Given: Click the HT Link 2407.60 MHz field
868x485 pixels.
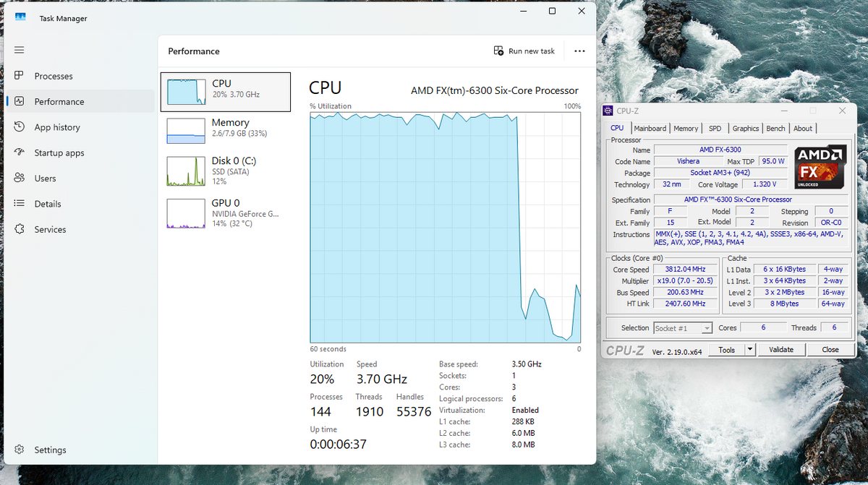Looking at the screenshot, I should [x=685, y=304].
